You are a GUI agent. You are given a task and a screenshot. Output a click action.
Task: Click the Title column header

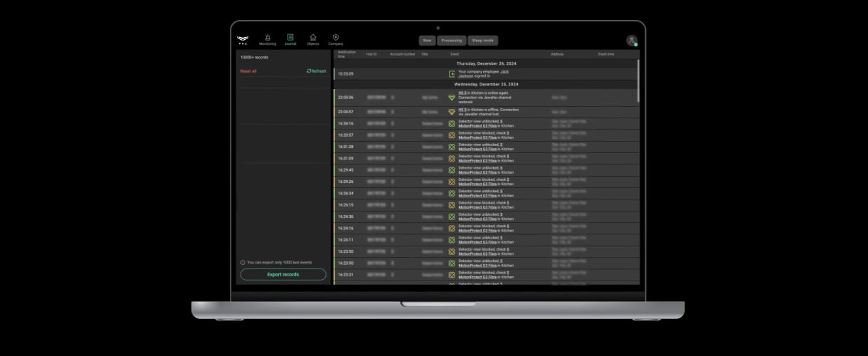[424, 54]
